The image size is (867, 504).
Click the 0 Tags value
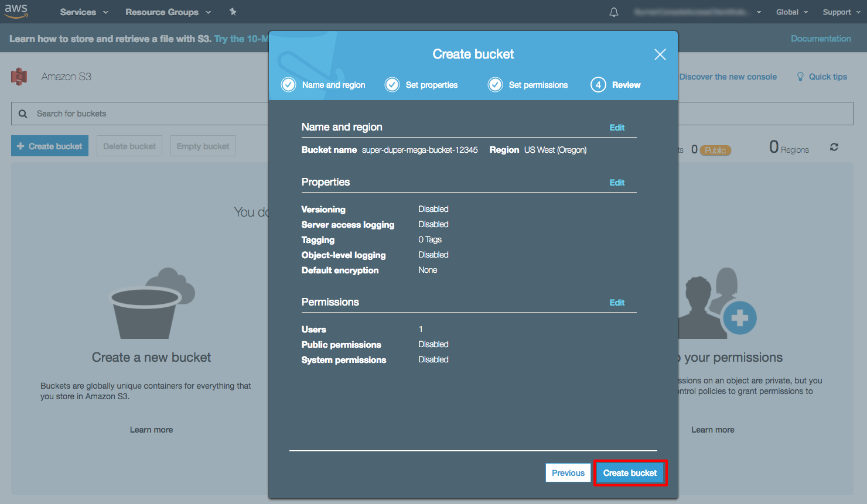(430, 239)
